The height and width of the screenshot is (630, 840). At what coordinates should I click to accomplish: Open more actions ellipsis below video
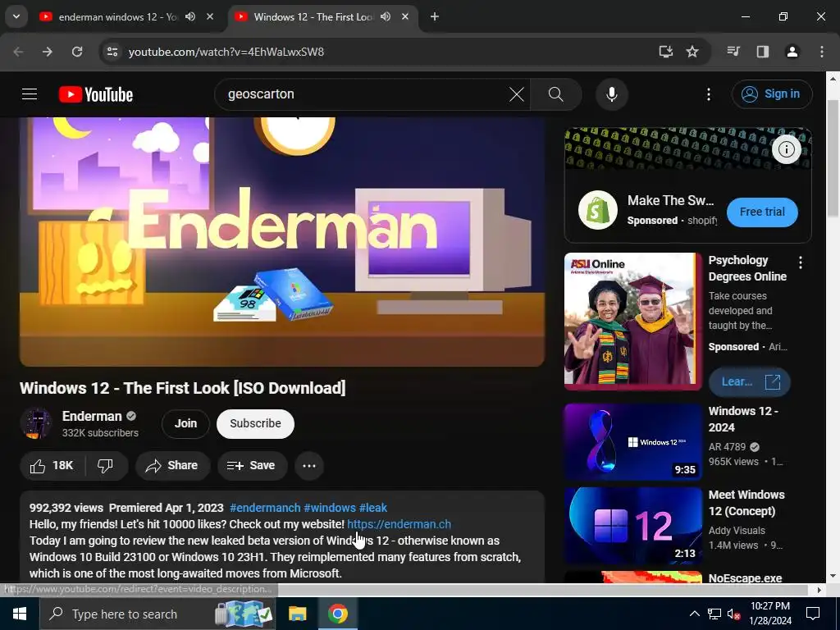pos(309,466)
